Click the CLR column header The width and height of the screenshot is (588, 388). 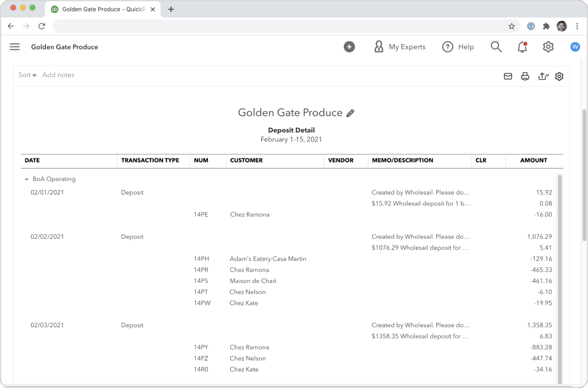point(481,161)
